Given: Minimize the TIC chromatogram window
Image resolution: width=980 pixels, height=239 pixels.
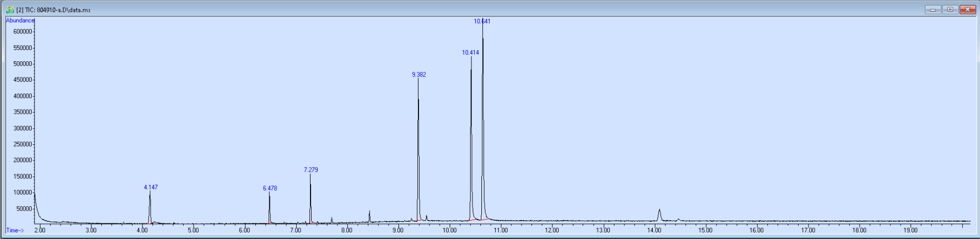Looking at the screenshot, I should 933,9.
